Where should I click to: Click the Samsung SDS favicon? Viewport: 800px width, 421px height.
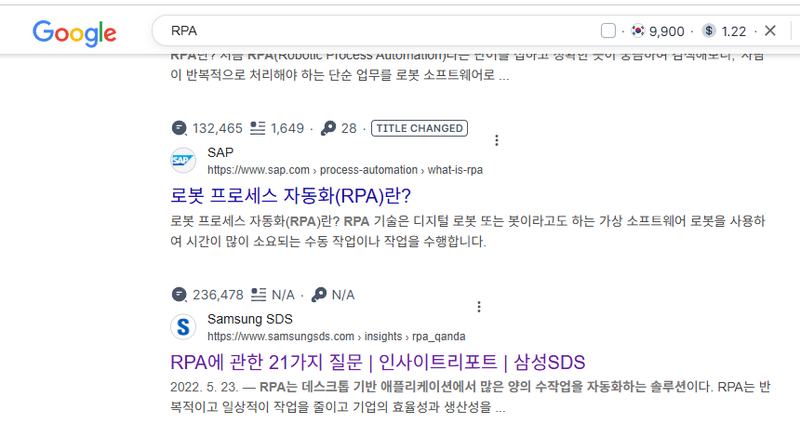pyautogui.click(x=183, y=327)
